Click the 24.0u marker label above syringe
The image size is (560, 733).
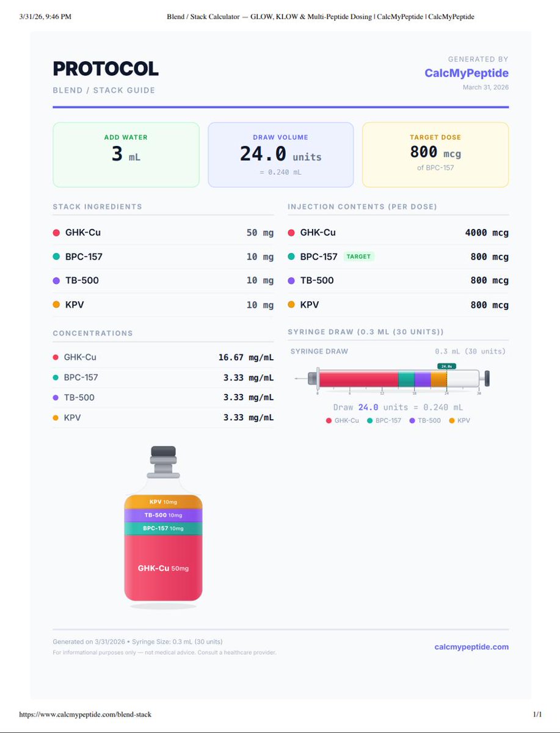tap(446, 366)
